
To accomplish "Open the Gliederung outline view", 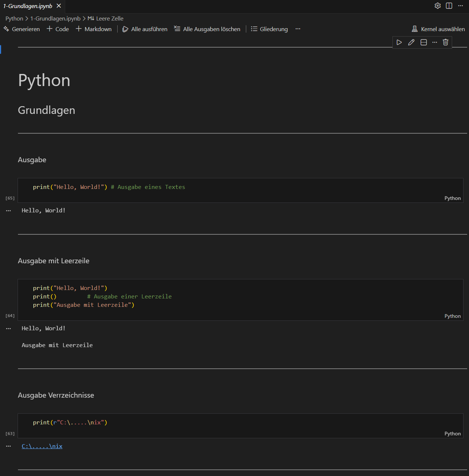I will pyautogui.click(x=269, y=29).
